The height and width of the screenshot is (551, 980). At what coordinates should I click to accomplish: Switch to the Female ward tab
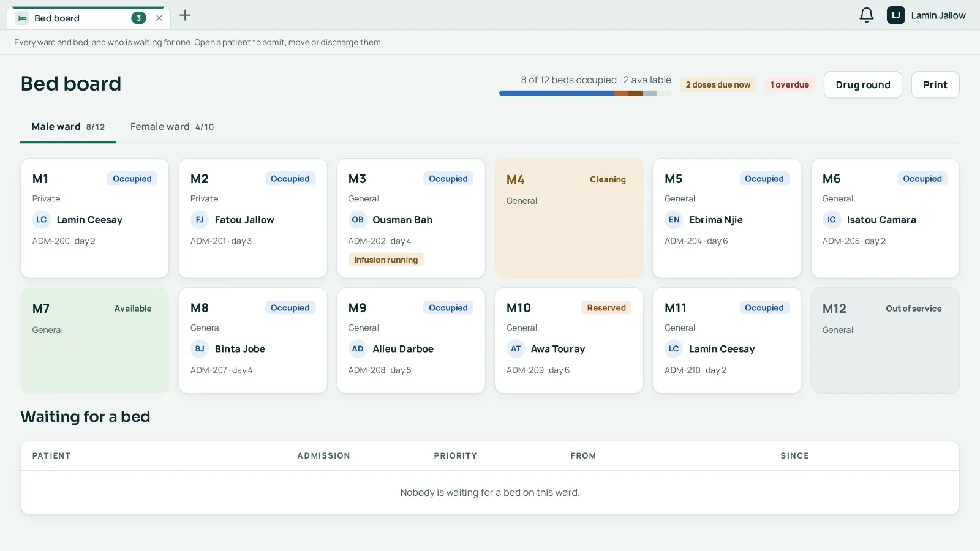click(172, 127)
